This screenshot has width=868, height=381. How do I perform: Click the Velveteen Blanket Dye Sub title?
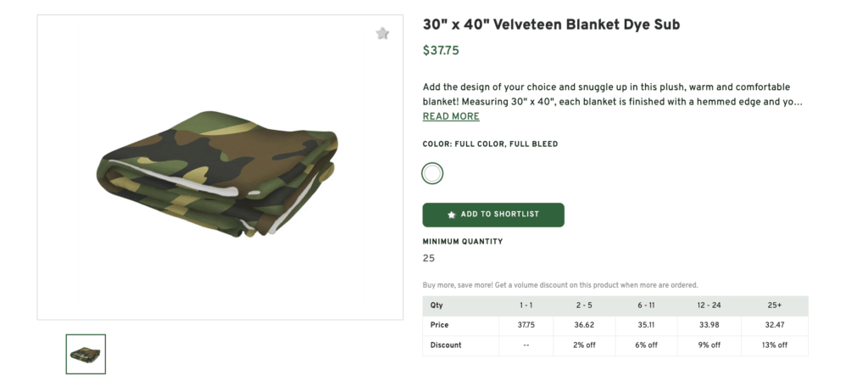[x=551, y=25]
